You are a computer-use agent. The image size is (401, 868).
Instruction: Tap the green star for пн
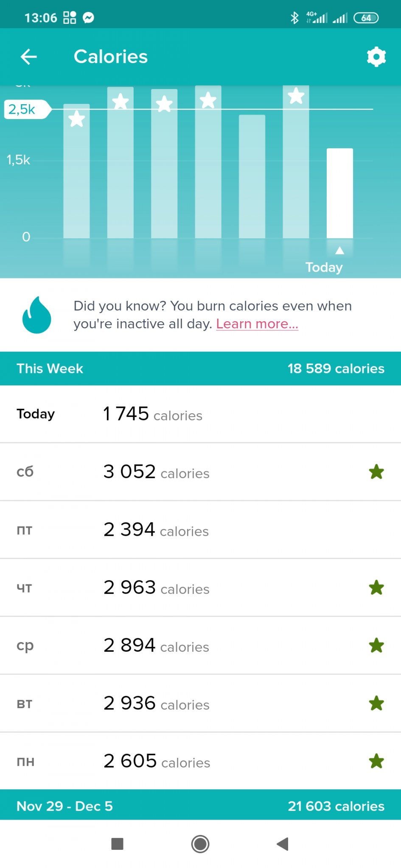376,761
